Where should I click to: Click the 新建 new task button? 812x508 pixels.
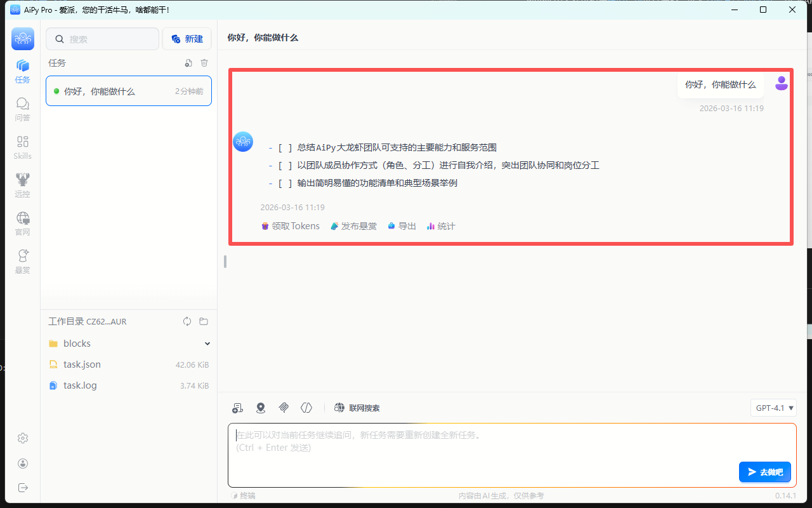tap(187, 39)
